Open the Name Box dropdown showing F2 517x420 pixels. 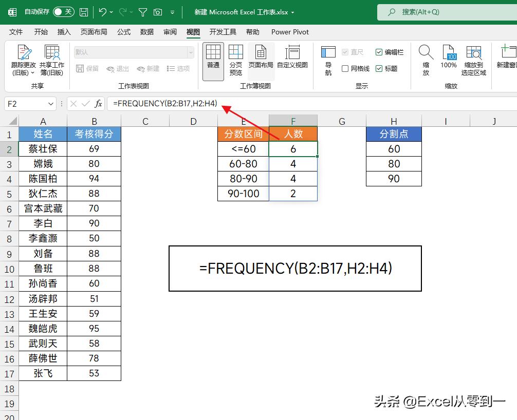point(50,104)
